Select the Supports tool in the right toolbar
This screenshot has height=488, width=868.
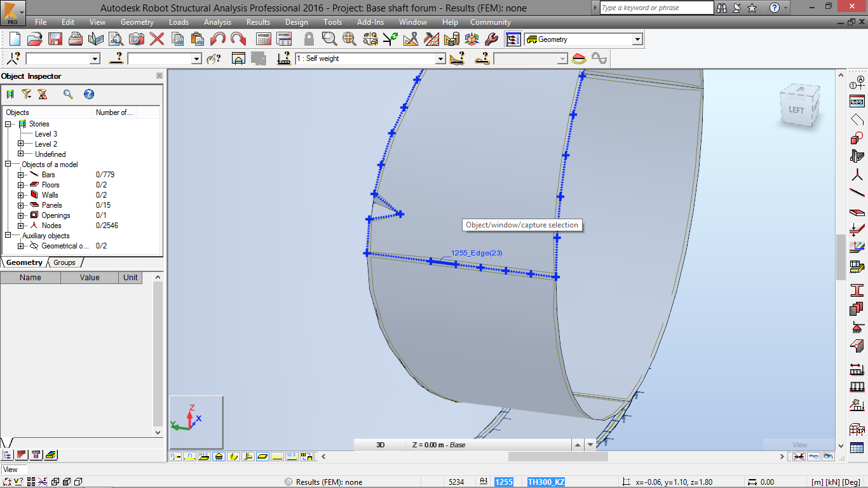point(857,328)
